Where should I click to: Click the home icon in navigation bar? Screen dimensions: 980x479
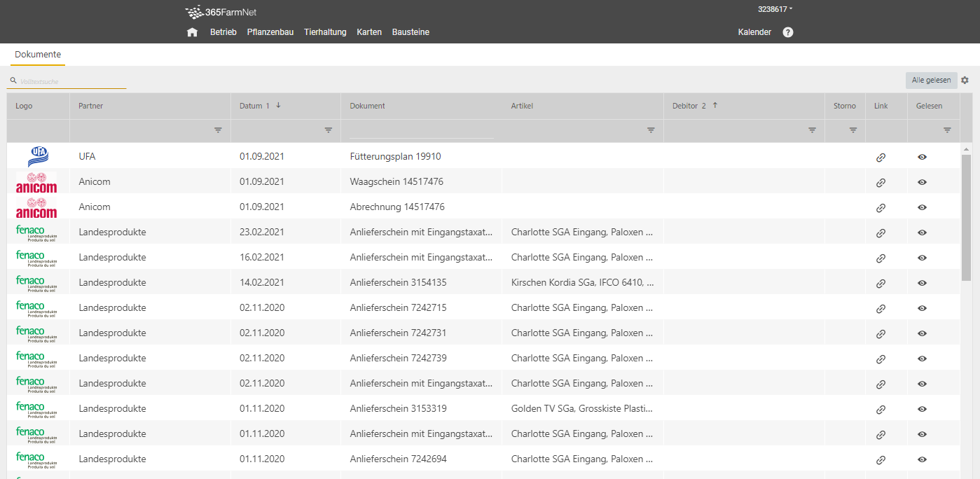192,32
